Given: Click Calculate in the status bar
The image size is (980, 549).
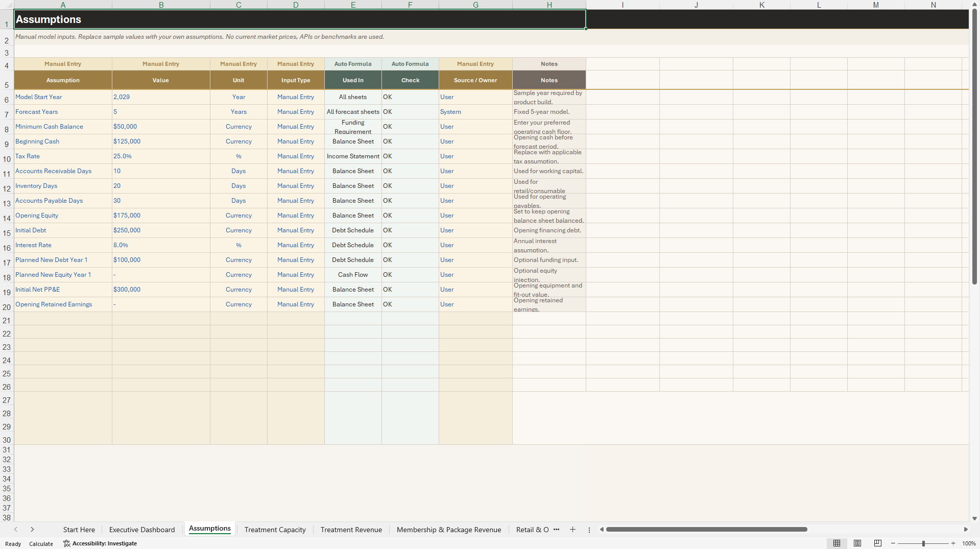Looking at the screenshot, I should pyautogui.click(x=41, y=544).
